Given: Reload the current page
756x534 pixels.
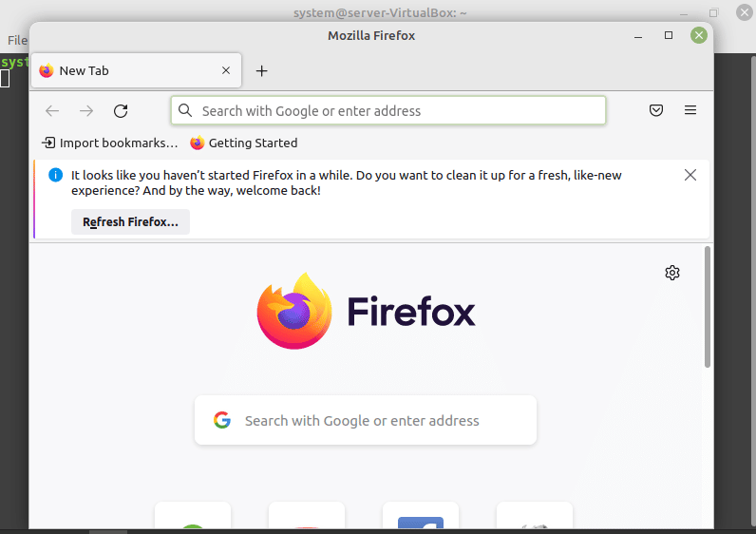Looking at the screenshot, I should pos(121,111).
